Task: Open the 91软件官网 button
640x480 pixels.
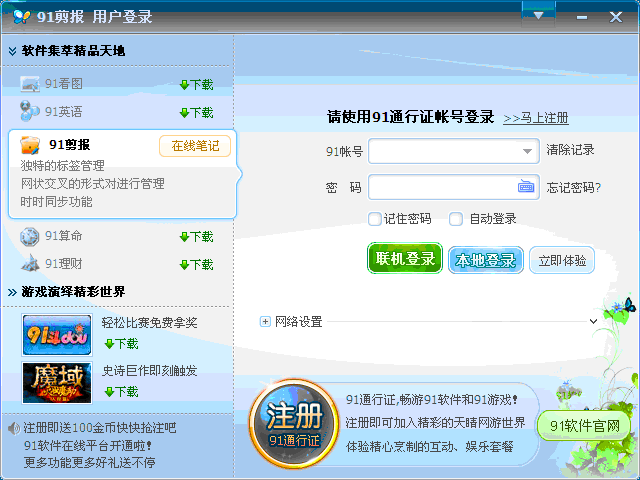Action: click(x=584, y=426)
